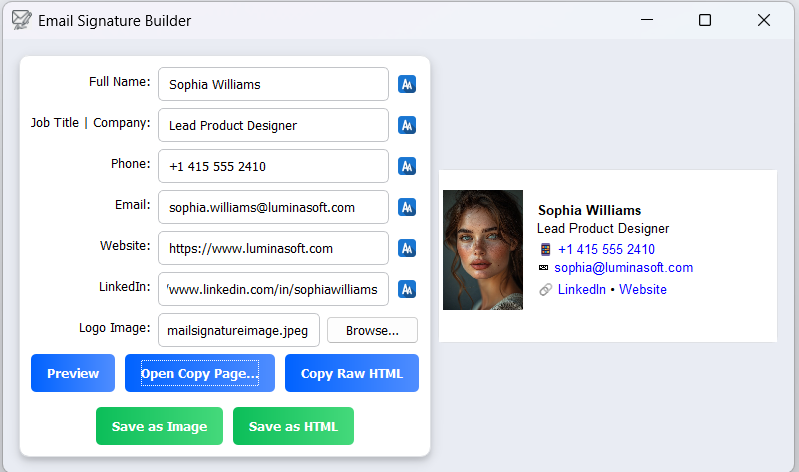Screen dimensions: 799x472
Task: Click the chain link icon in preview
Action: click(545, 290)
